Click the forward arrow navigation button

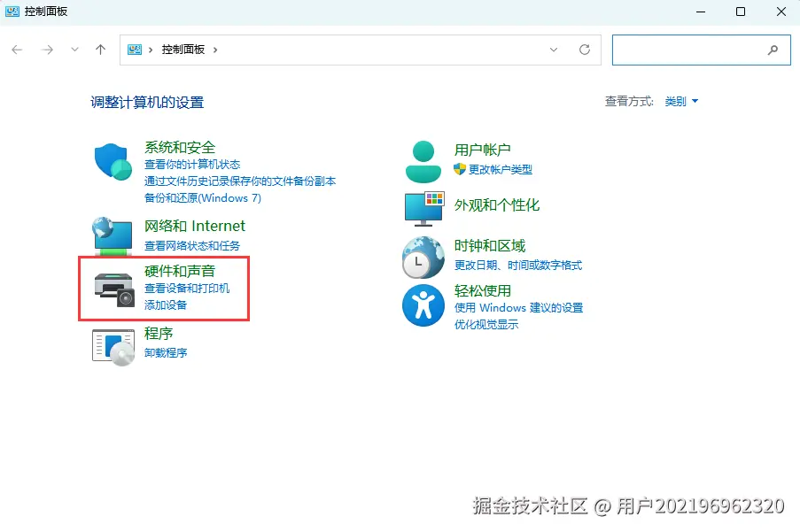[x=48, y=50]
